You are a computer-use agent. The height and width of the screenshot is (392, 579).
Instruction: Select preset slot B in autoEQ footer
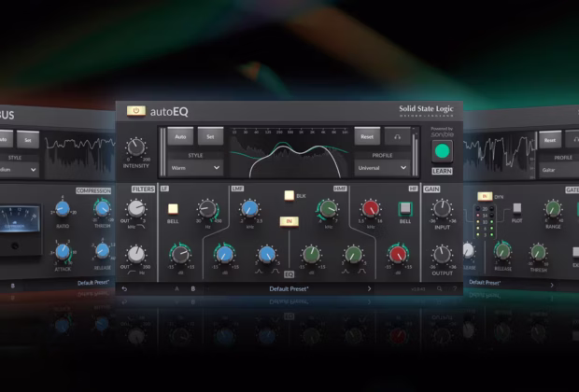[193, 288]
